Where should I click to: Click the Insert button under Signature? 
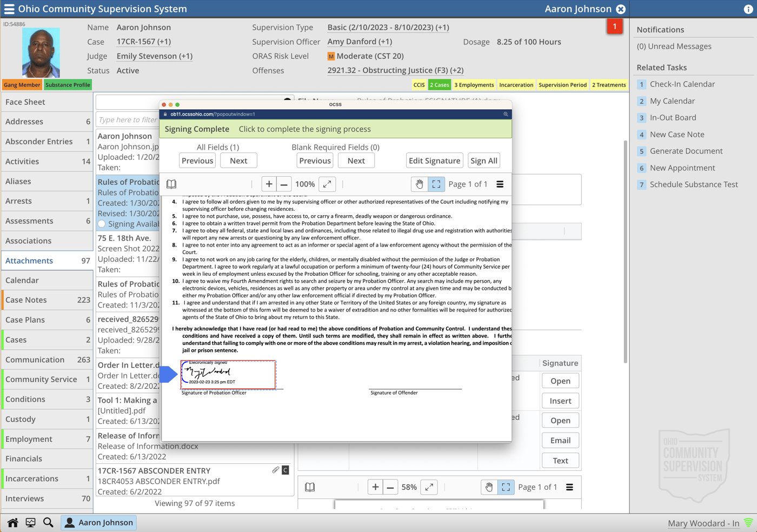click(560, 401)
